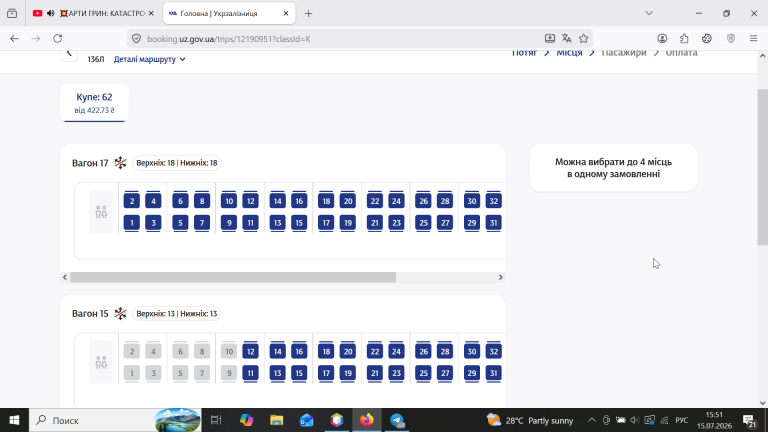Select seat 24 in Вагон 17
The height and width of the screenshot is (432, 768).
point(396,201)
